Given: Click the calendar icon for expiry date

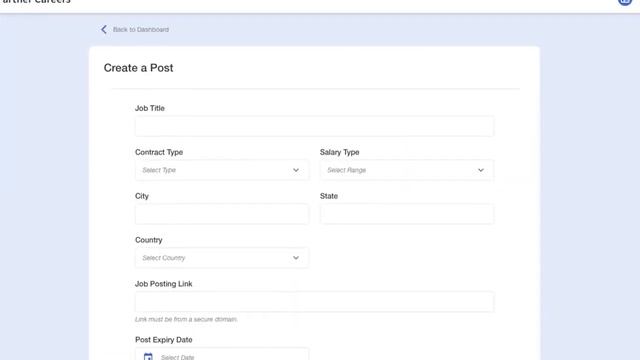Looking at the screenshot, I should point(148,357).
